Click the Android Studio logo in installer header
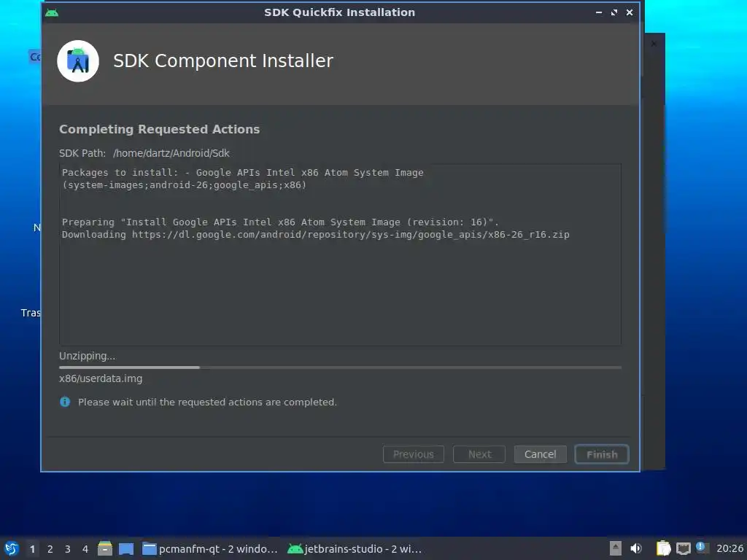 [78, 61]
